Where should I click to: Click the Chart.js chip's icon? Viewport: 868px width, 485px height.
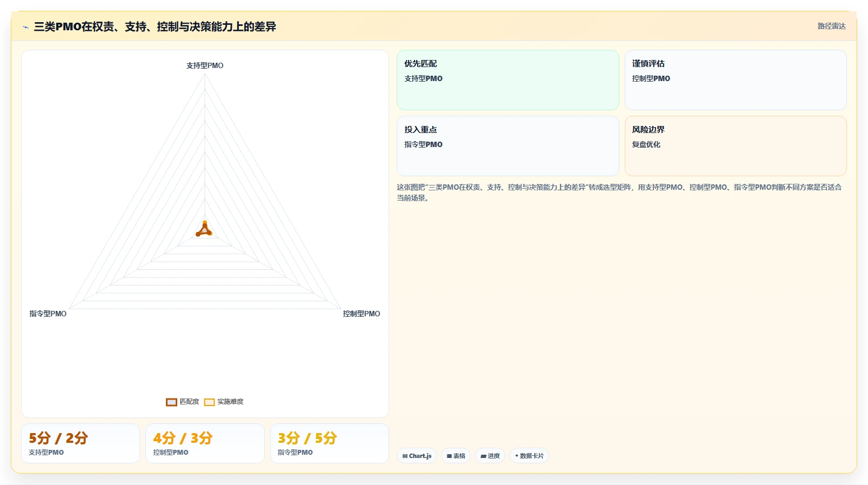405,456
